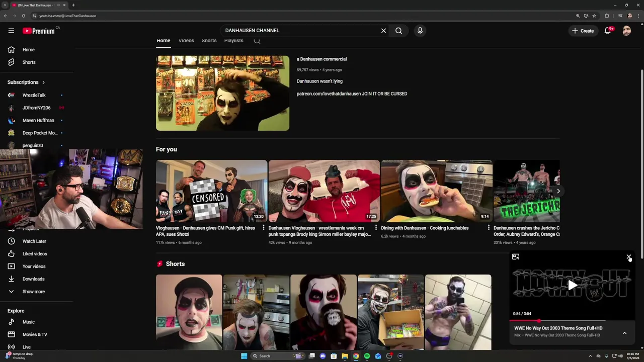
Task: Open the tab search dropdown
Action: 5,5
